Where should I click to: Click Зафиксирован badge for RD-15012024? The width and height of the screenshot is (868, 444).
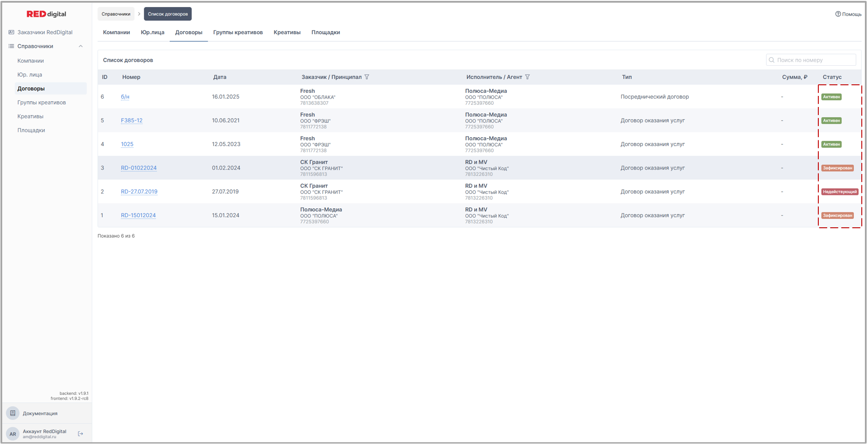click(x=837, y=216)
